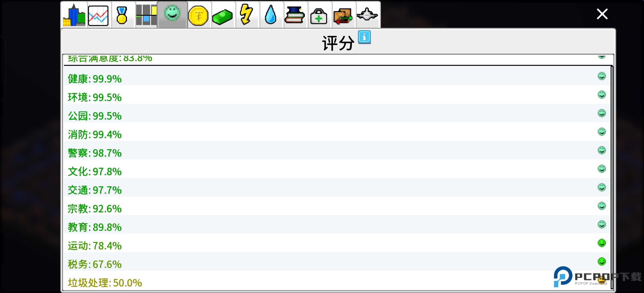644x293 pixels.
Task: Close the ratings panel with X
Action: coord(602,14)
